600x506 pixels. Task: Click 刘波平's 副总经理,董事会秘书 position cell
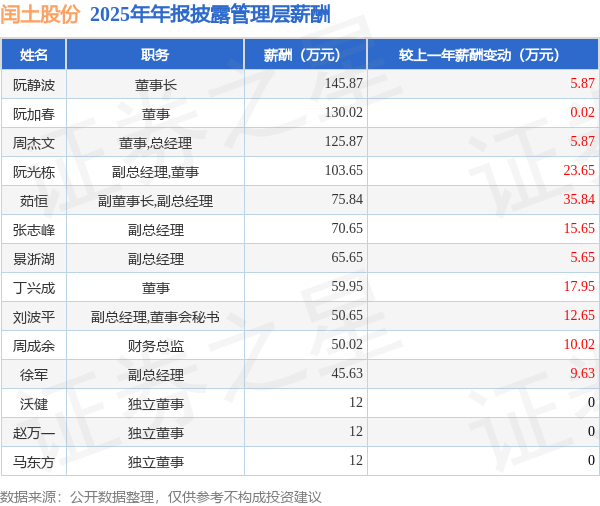coord(155,317)
